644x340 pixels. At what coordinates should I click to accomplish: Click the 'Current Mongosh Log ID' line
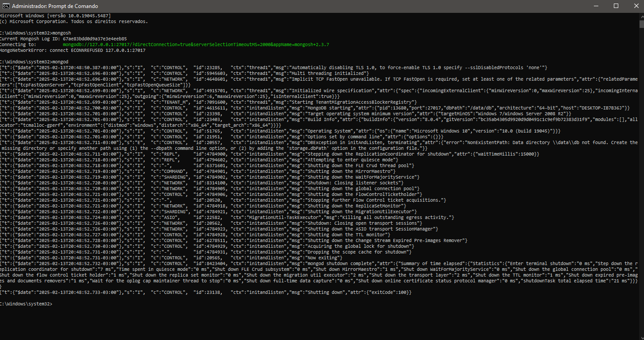pyautogui.click(x=63, y=39)
